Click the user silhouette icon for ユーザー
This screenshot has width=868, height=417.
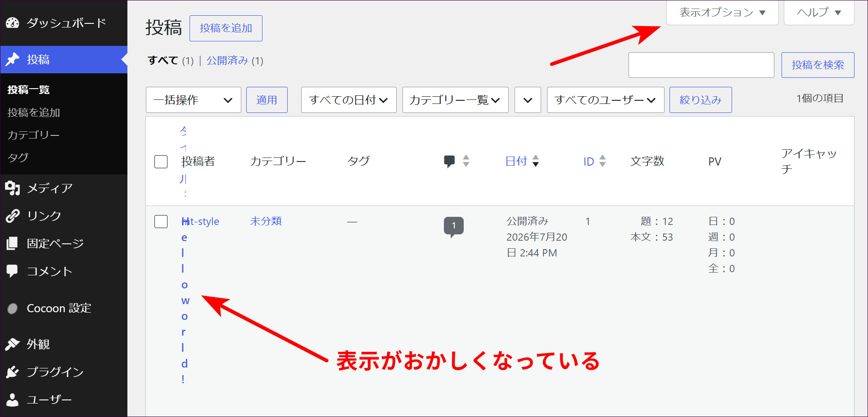click(13, 399)
